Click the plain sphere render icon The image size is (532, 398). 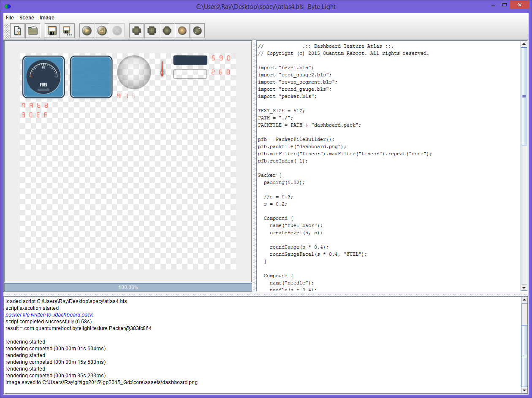[182, 30]
